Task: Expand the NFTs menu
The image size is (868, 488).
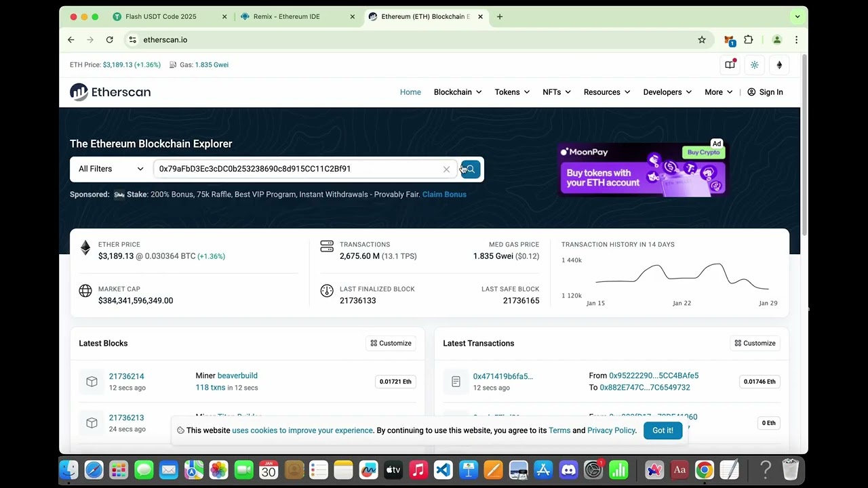Action: click(557, 92)
